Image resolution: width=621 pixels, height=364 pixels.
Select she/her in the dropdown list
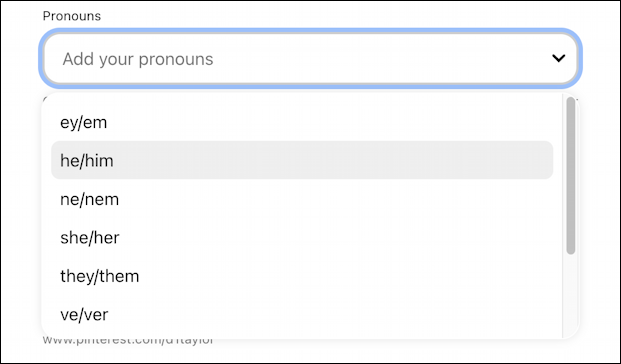[x=302, y=237]
